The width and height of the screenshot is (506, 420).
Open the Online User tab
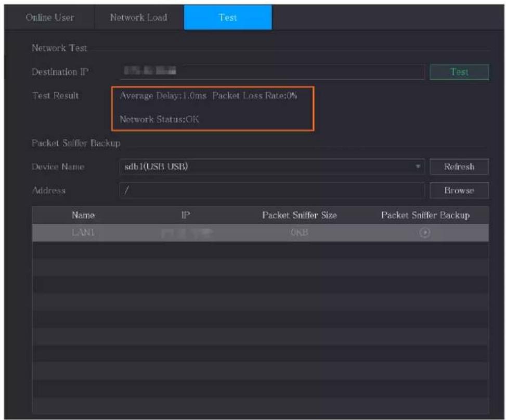click(50, 18)
